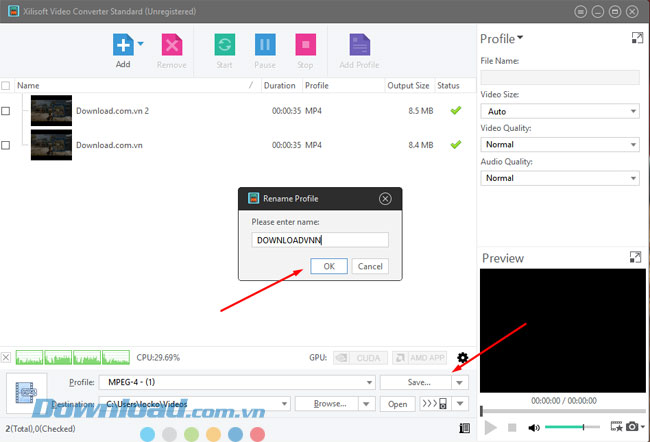
Task: Open settings gear next to AMD APP
Action: tap(463, 357)
